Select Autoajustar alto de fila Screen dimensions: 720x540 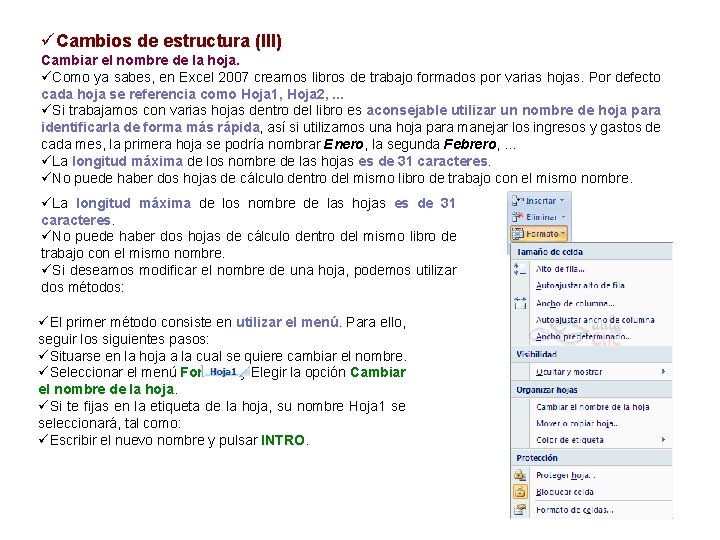pyautogui.click(x=580, y=286)
